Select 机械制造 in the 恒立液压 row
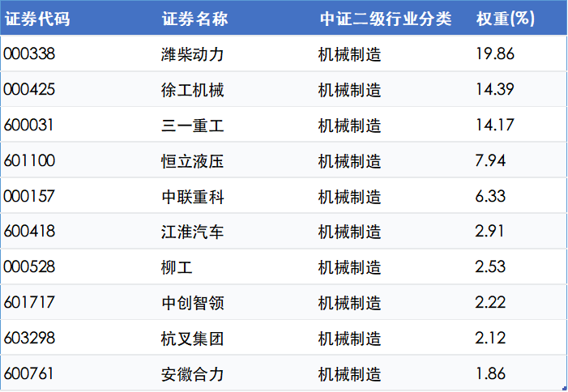The height and width of the screenshot is (392, 568). pos(349,161)
